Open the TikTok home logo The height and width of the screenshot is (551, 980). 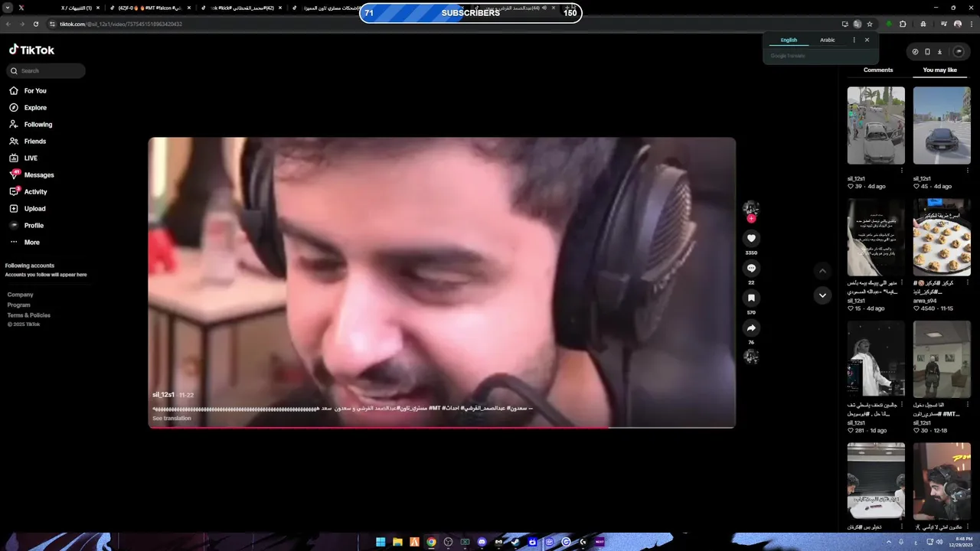pos(31,50)
